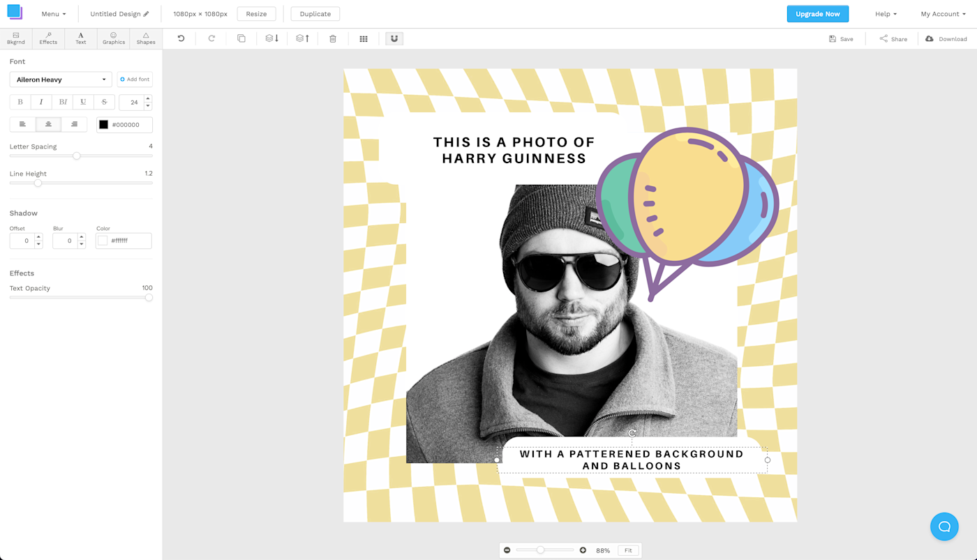Select the Harry Guinness photo
The image size is (977, 560).
(572, 324)
